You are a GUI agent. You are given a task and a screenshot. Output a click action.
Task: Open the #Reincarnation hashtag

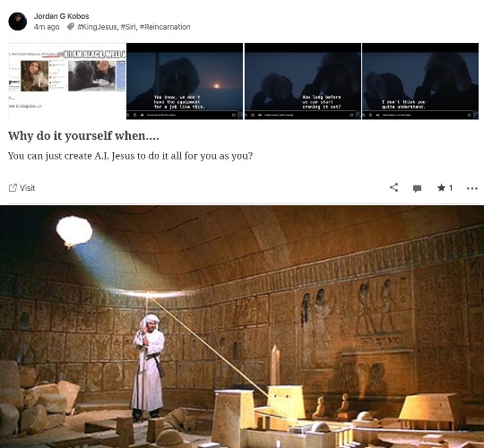pyautogui.click(x=165, y=27)
